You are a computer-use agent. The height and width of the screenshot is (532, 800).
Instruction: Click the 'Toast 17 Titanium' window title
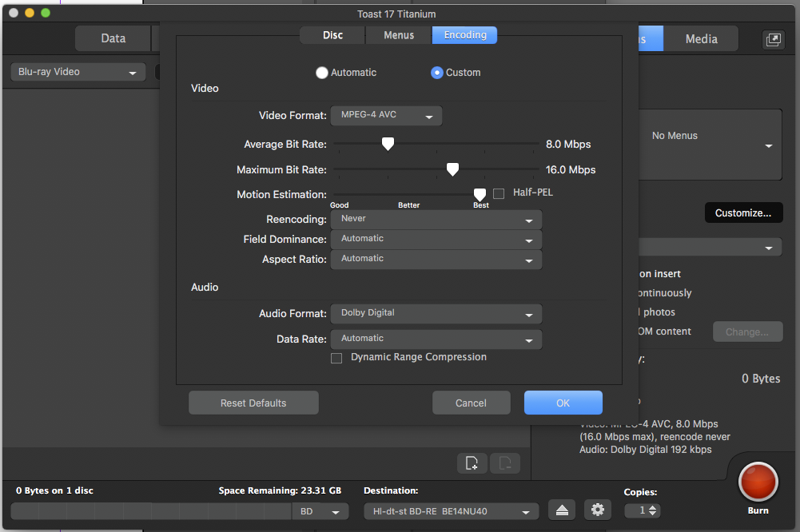[396, 14]
